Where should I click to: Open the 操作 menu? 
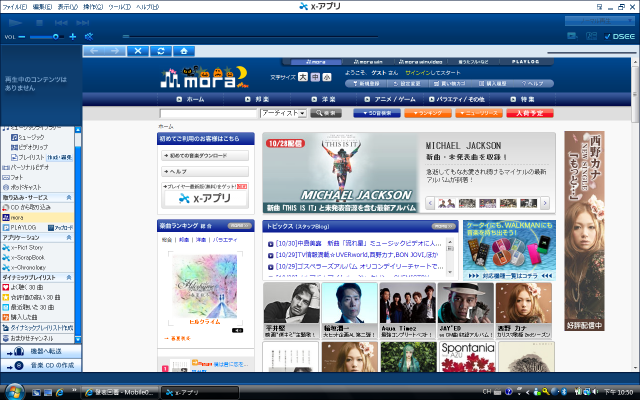pos(93,7)
